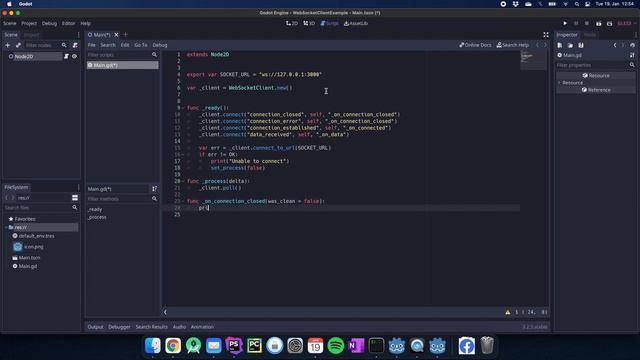
Task: Click the attach script icon in Scene dock
Action: 75,45
